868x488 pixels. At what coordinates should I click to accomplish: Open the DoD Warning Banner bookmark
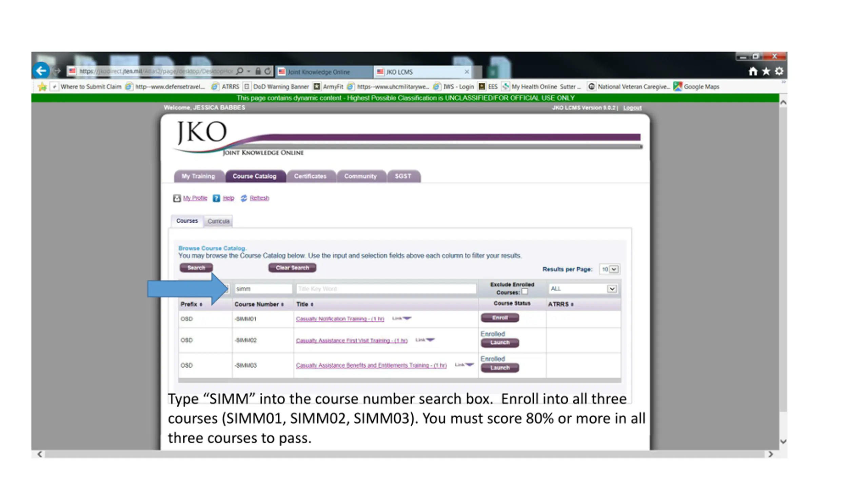coord(276,87)
